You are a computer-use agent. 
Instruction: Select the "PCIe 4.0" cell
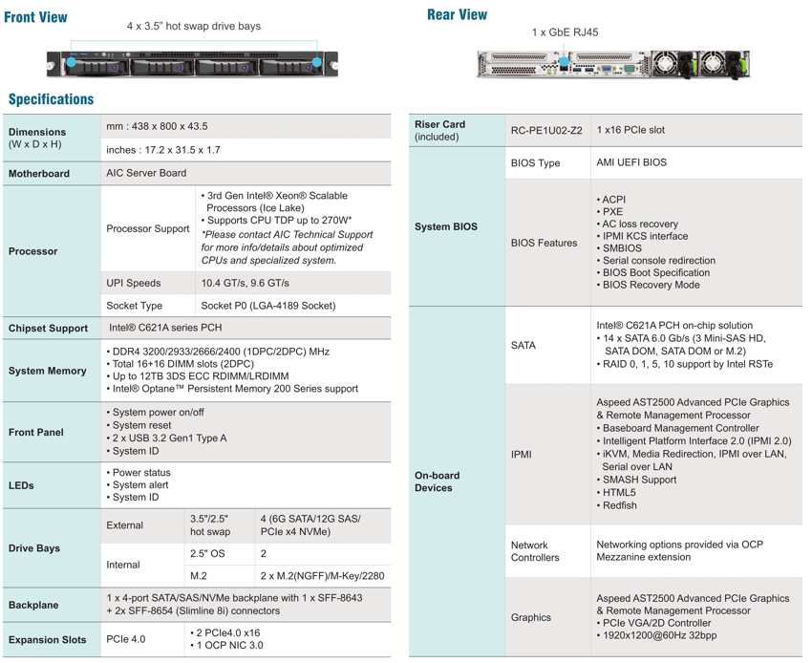125,639
